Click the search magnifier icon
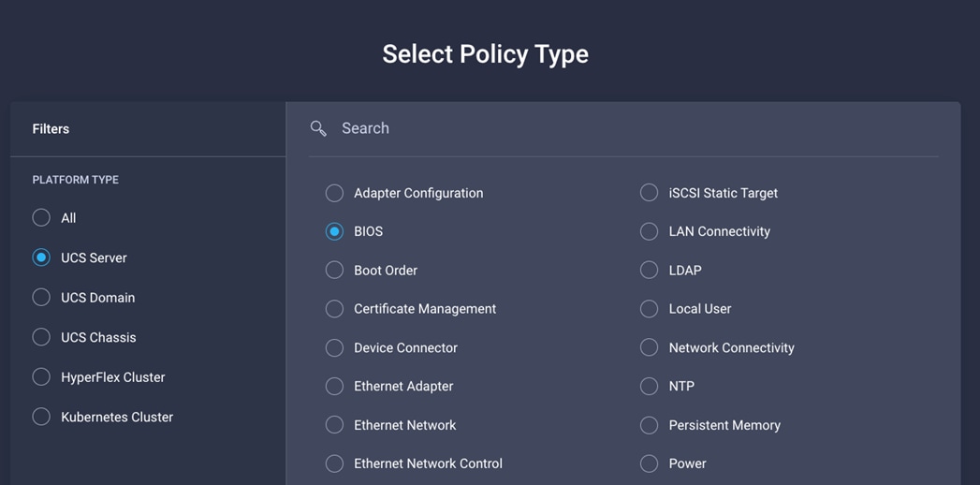980x485 pixels. 318,129
